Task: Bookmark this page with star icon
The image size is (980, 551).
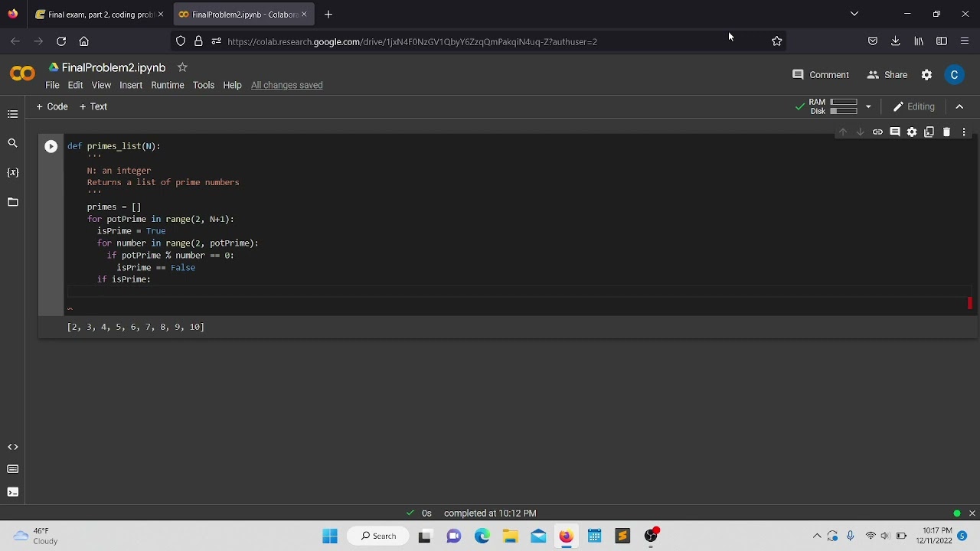Action: (x=777, y=41)
